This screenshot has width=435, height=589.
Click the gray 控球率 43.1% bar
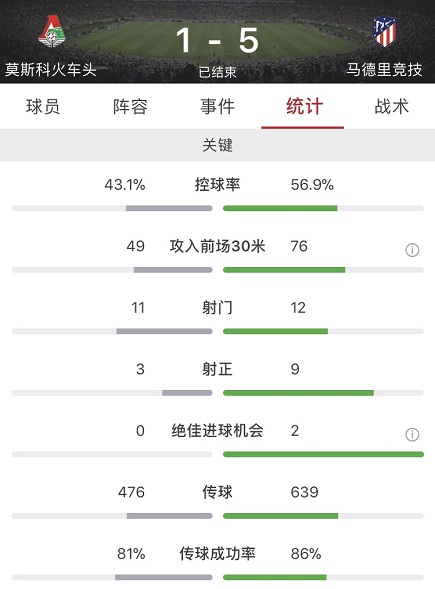(169, 208)
